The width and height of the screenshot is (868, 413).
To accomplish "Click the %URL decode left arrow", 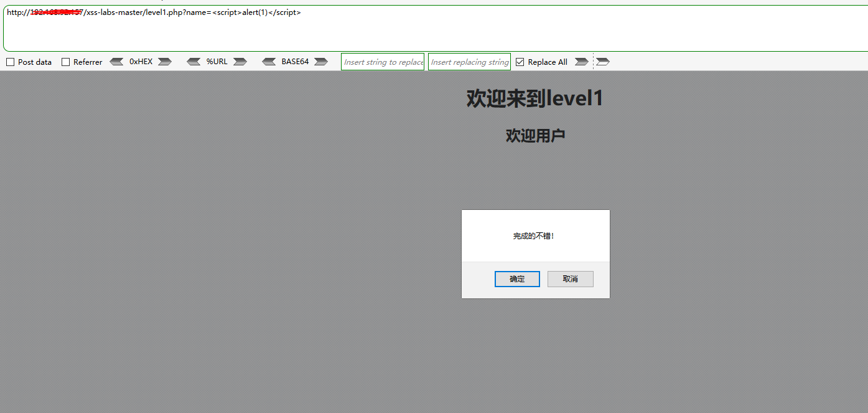I will 194,62.
